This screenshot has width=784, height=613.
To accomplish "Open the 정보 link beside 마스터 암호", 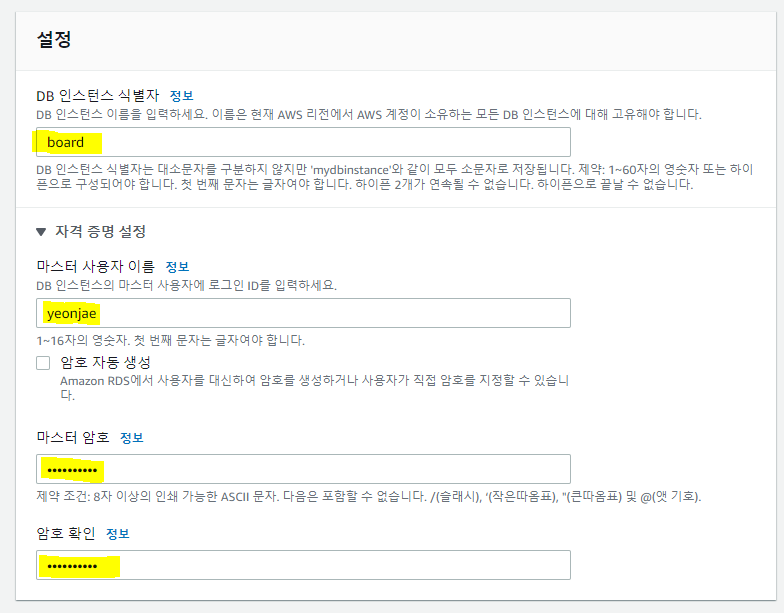I will [132, 438].
